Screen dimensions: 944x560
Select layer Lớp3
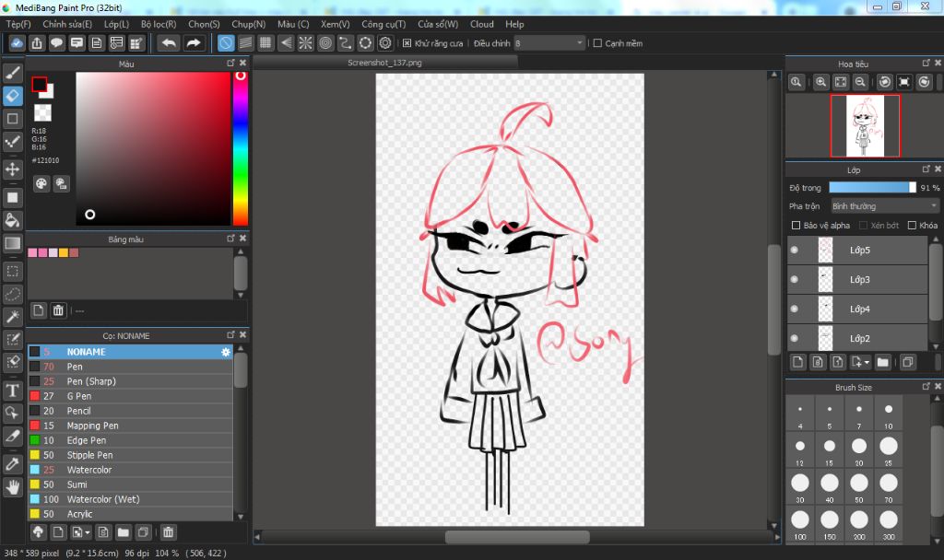point(857,280)
